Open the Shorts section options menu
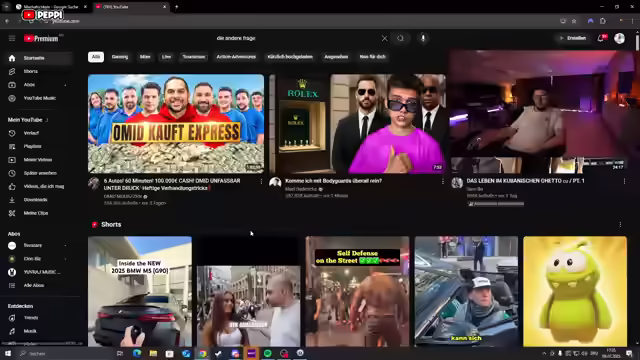The image size is (640, 360). (x=620, y=225)
